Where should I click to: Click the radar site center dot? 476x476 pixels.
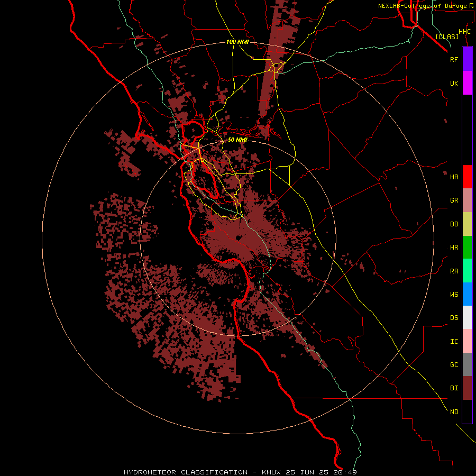coord(239,238)
